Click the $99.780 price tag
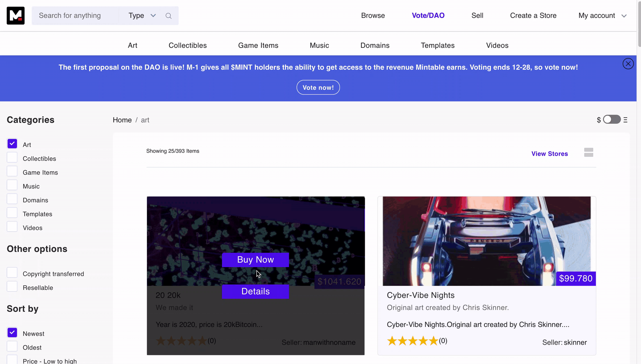The image size is (641, 364). tap(576, 278)
